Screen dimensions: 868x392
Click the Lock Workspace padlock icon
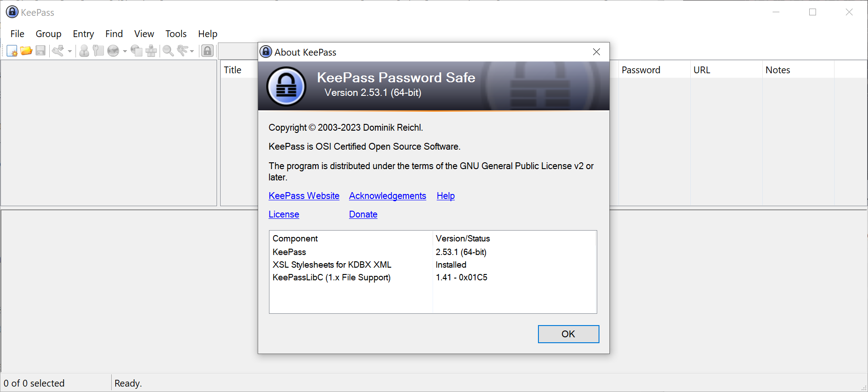coord(208,51)
